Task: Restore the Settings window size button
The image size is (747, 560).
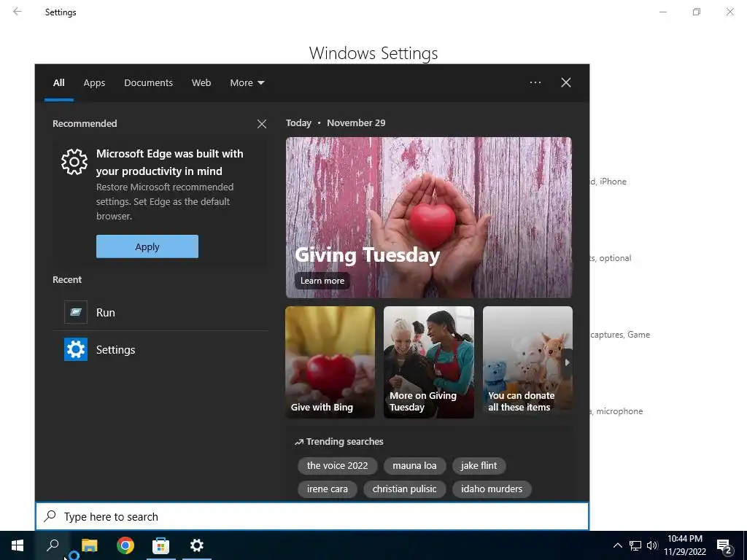Action: click(x=697, y=12)
